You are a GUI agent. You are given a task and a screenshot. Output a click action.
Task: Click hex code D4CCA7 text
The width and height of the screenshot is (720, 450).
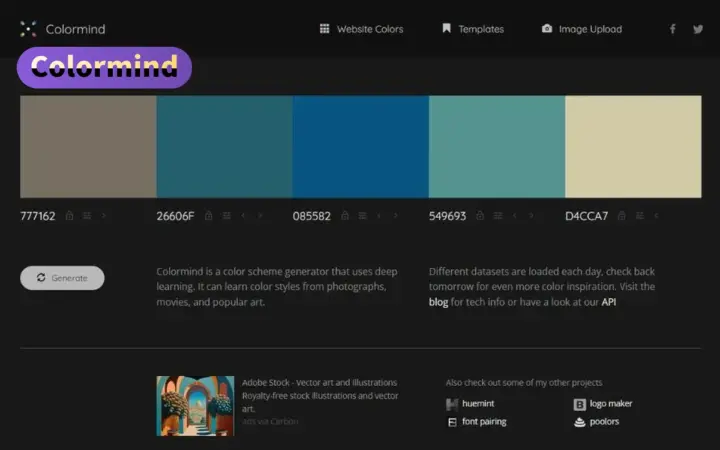587,216
